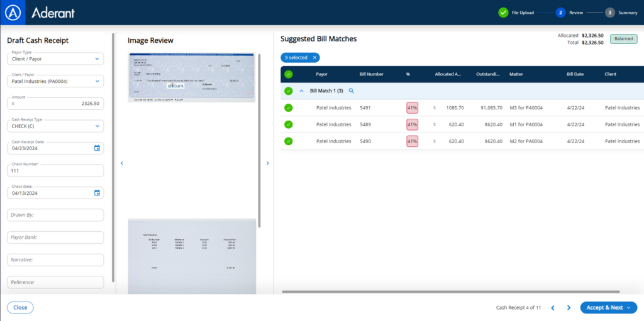This screenshot has width=644, height=321.
Task: Sort by Matter column header
Action: [x=516, y=74]
